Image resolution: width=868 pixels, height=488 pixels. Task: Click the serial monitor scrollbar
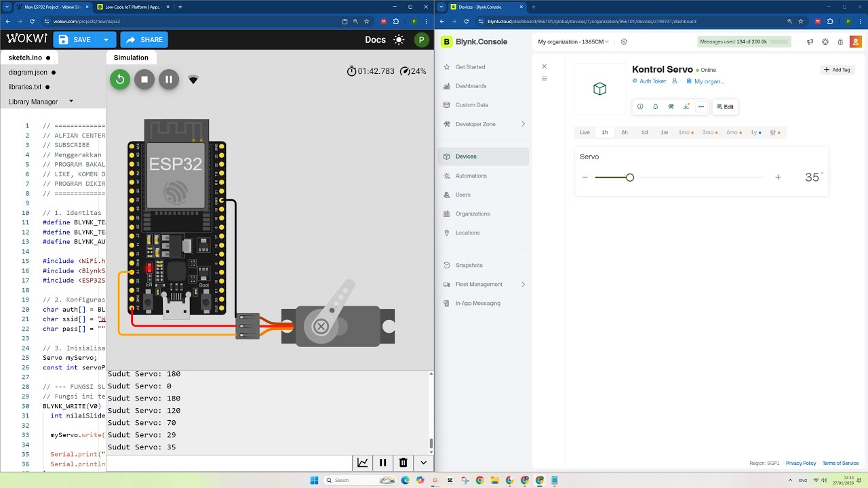431,445
